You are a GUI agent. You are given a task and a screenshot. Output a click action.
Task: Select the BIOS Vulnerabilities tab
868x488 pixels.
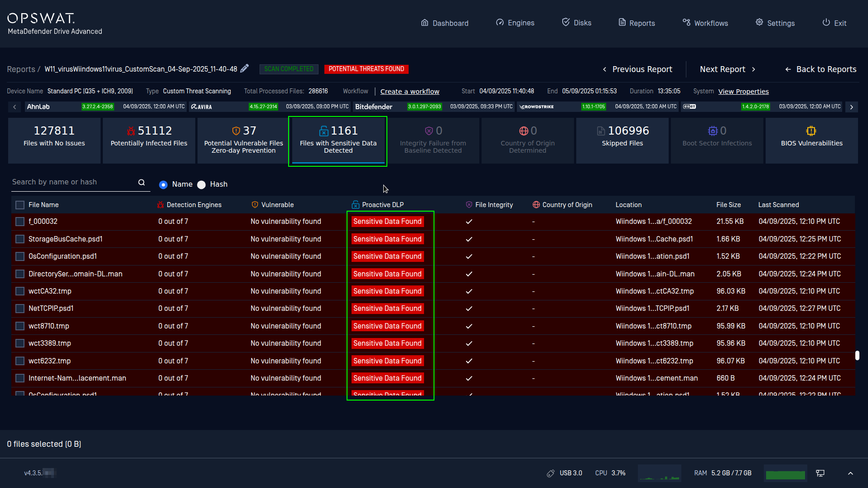811,140
